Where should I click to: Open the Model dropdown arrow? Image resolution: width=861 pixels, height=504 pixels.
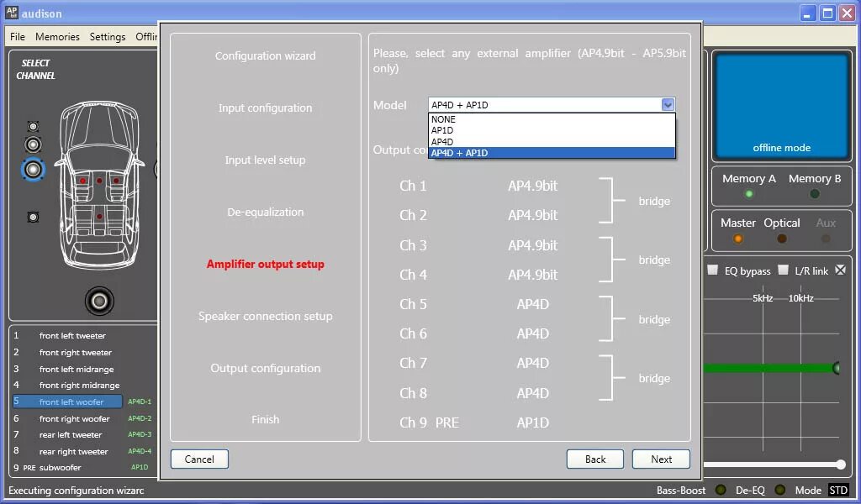668,105
